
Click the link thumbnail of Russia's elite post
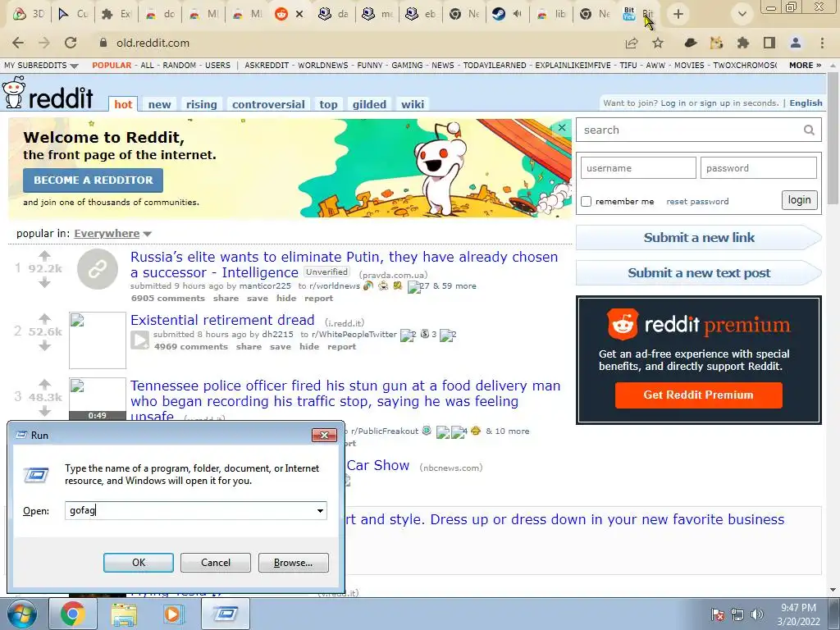click(x=98, y=269)
